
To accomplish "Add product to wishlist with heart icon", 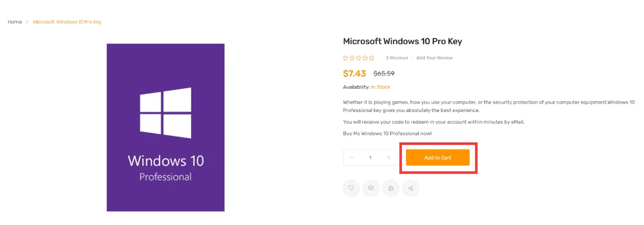I will pos(351,188).
